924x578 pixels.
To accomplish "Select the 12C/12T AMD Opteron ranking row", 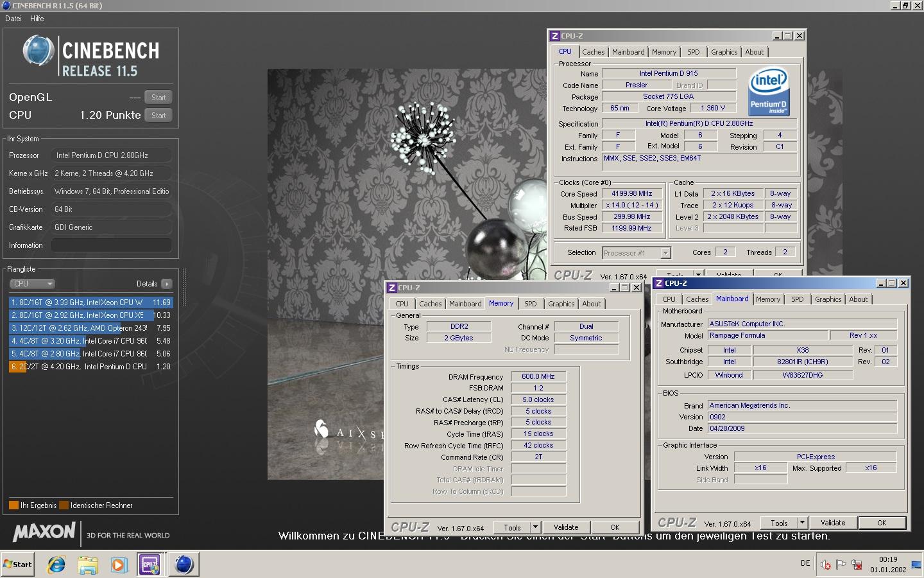I will pyautogui.click(x=90, y=328).
